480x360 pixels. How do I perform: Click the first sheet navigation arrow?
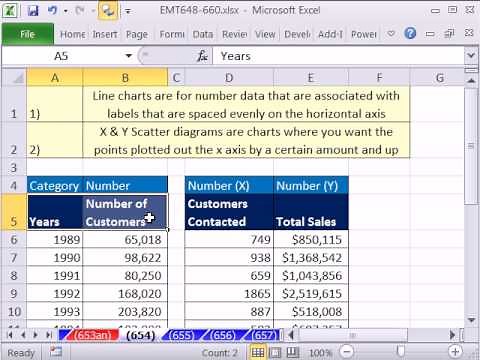9,335
